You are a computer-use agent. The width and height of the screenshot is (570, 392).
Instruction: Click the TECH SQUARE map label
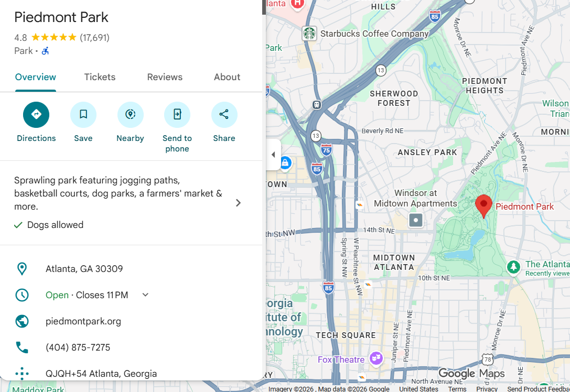pos(346,335)
